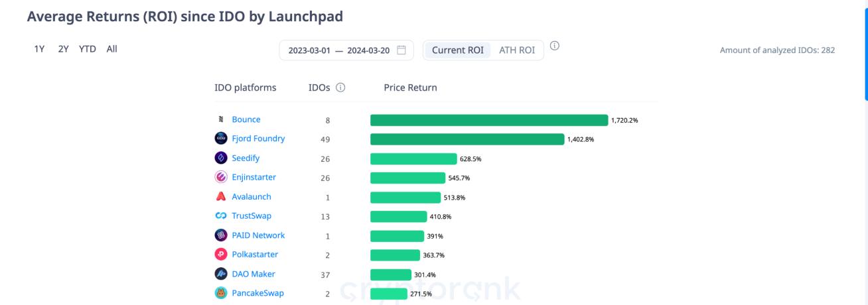Click the TrustSwap logo icon
The width and height of the screenshot is (868, 305).
pos(221,215)
